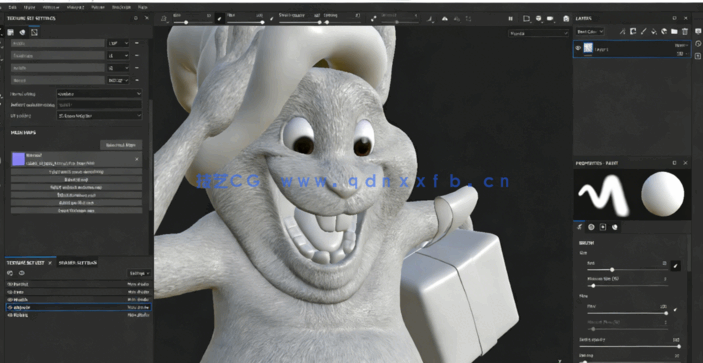This screenshot has width=703, height=363.
Task: Click the camera icon in the top toolbar
Action: pyautogui.click(x=550, y=19)
